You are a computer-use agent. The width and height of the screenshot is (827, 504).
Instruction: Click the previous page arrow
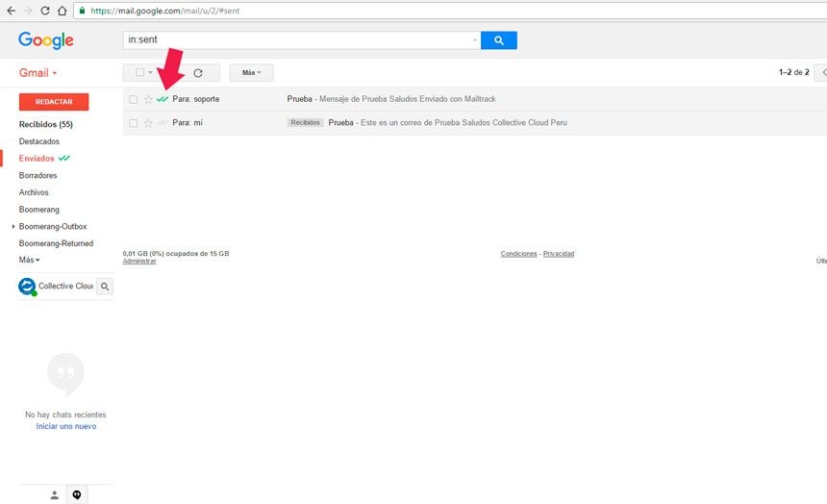pyautogui.click(x=822, y=72)
